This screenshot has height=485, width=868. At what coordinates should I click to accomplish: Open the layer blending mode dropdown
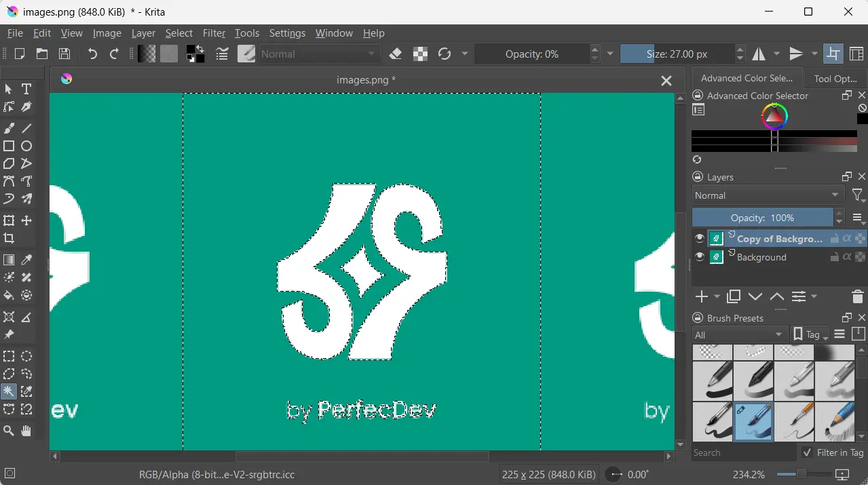[x=768, y=195]
